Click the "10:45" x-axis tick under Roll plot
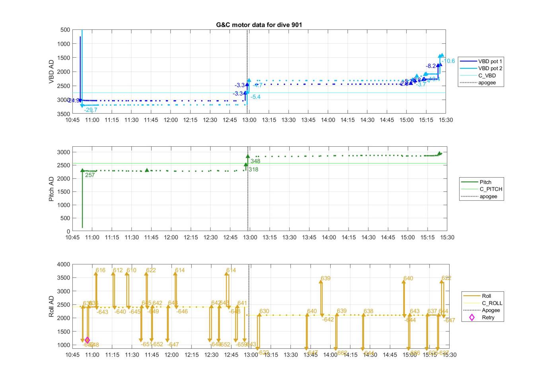Viewport: 557px width, 392px height. (72, 355)
